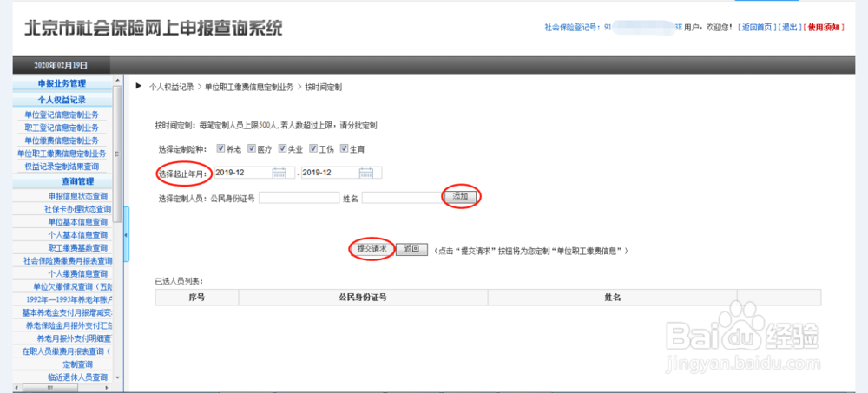Open 1992年—1995年养老年账户 sidebar item
Screen dimensions: 868x393
(x=69, y=299)
